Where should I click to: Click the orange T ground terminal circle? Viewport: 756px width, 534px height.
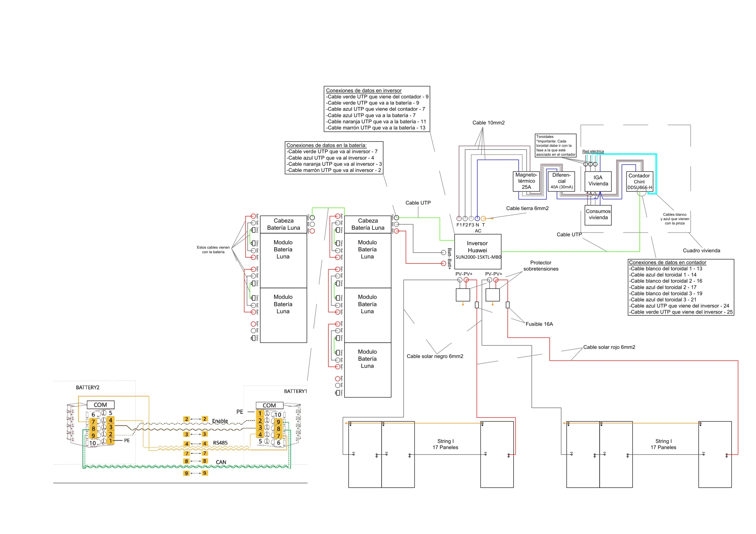pyautogui.click(x=483, y=219)
